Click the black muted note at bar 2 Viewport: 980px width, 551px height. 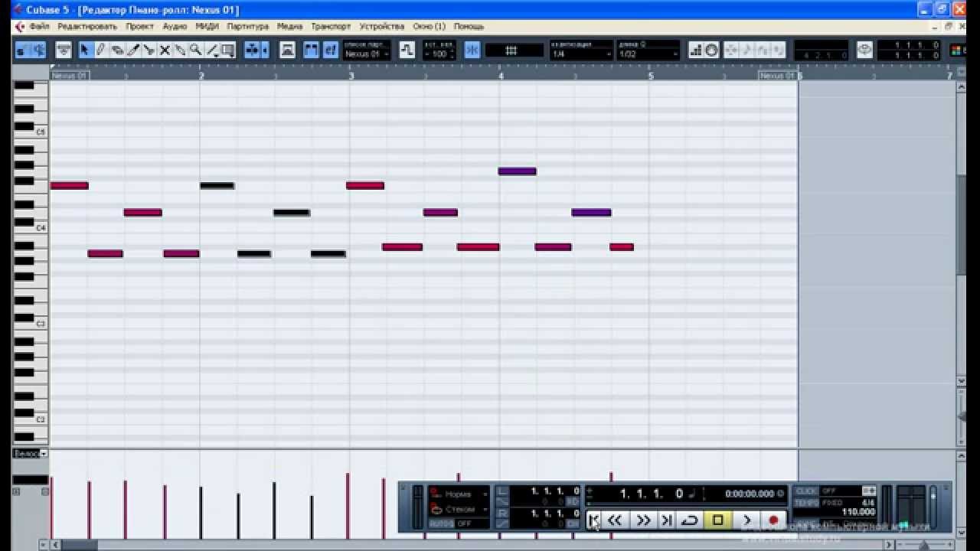pos(217,185)
